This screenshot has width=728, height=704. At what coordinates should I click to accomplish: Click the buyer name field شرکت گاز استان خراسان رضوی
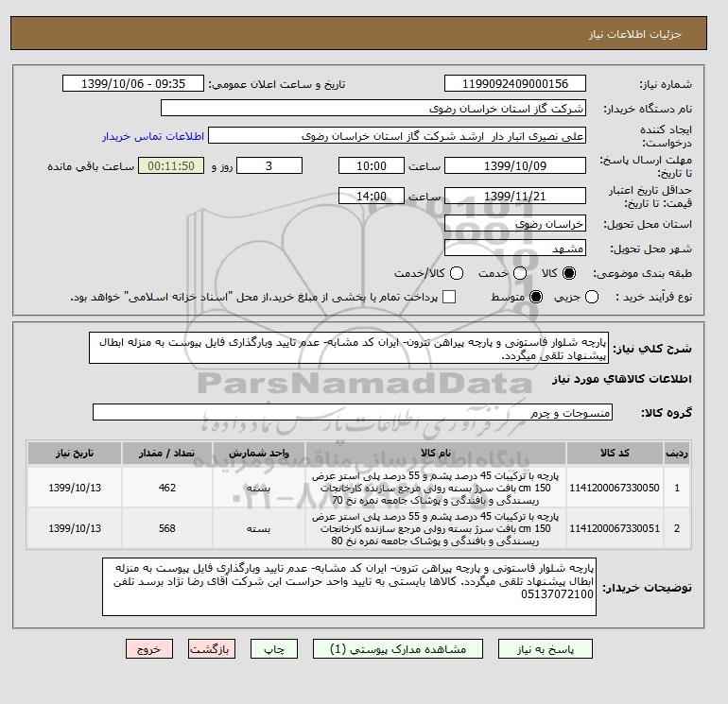[373, 108]
